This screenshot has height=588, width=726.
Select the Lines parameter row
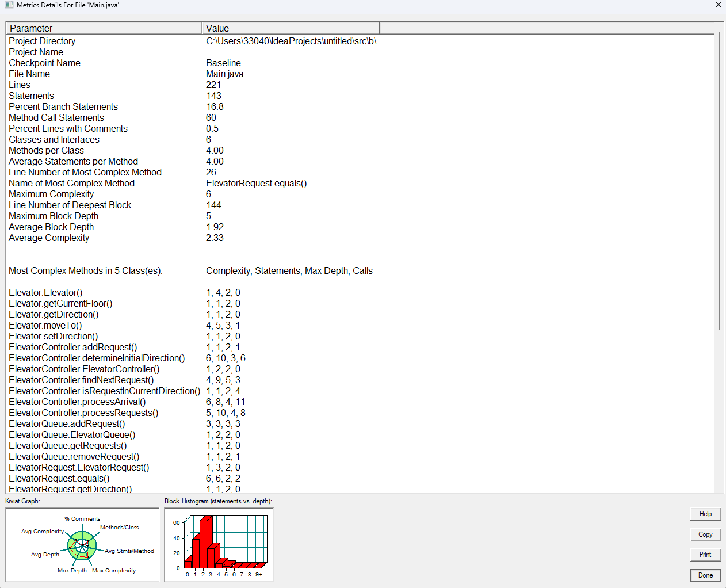pyautogui.click(x=193, y=85)
